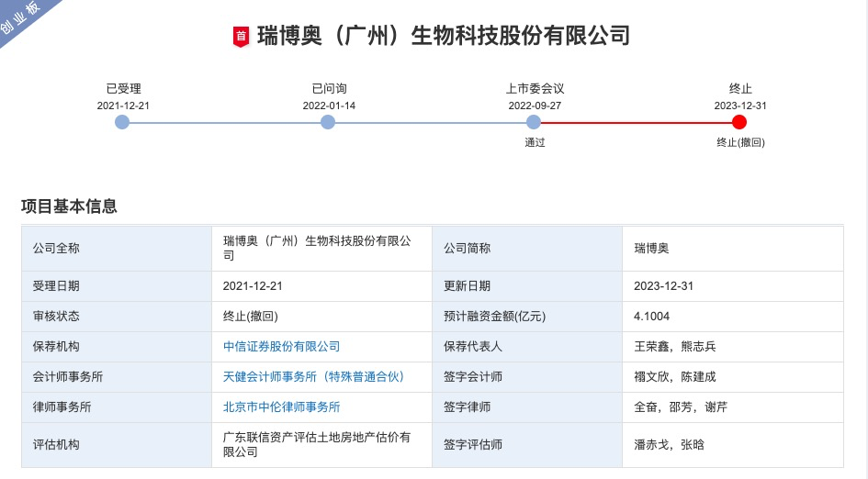Click the 全奋, 邵芳, 谢芹 cell
The height and width of the screenshot is (479, 868).
pos(733,407)
